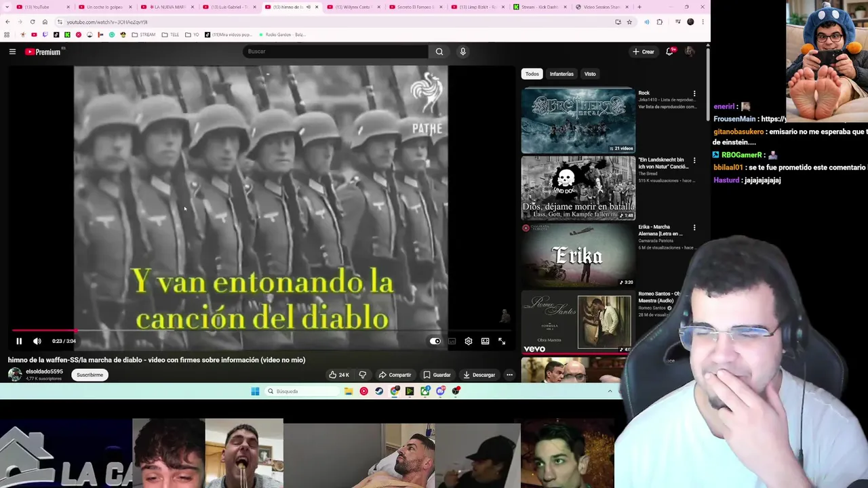Screen dimensions: 868x488
Task: Click taskbar Búsqueda search box
Action: pyautogui.click(x=301, y=391)
